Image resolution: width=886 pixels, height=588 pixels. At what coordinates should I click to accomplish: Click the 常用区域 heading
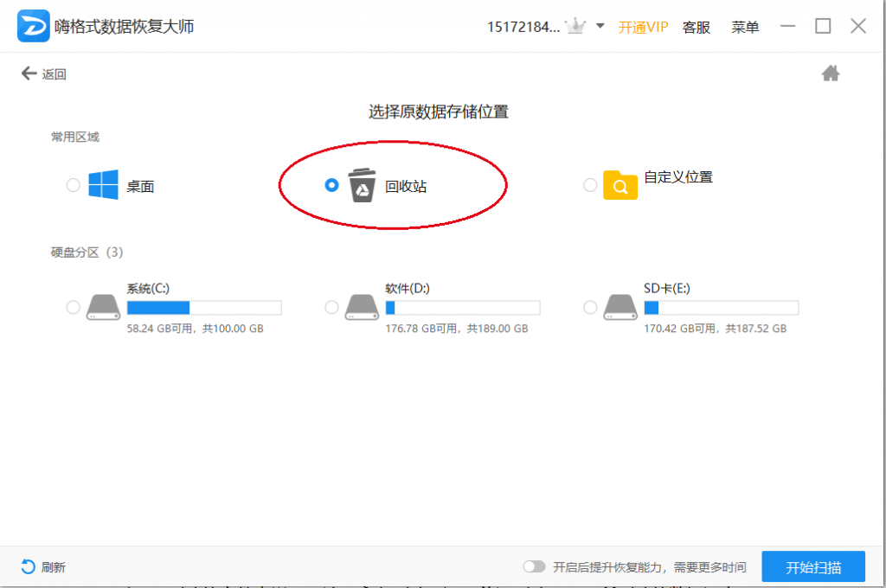coord(75,137)
